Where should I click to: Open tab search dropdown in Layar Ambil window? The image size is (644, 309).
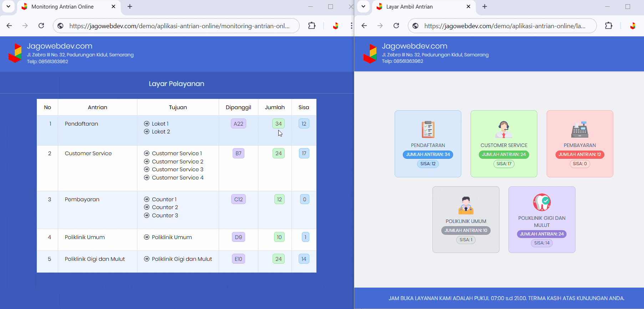point(363,6)
